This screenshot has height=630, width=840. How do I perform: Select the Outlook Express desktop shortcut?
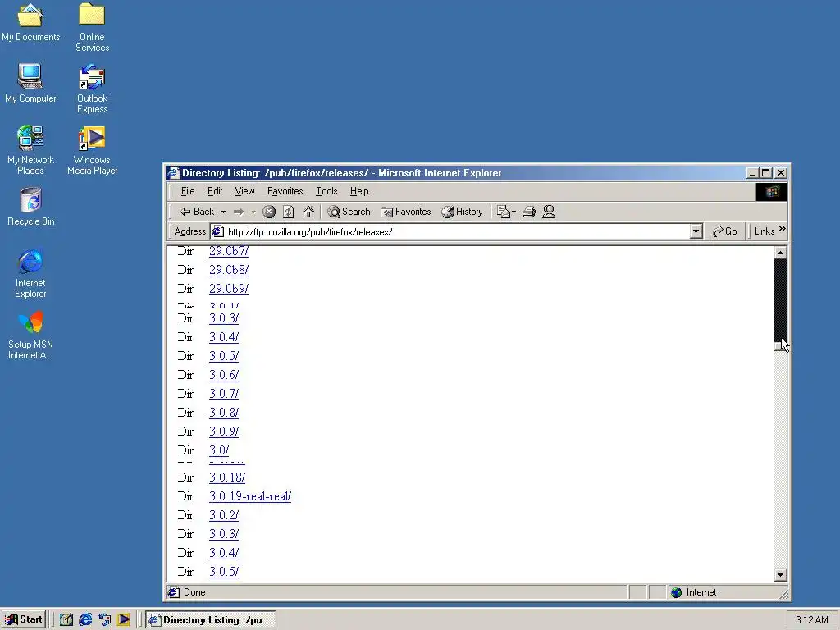(x=92, y=89)
